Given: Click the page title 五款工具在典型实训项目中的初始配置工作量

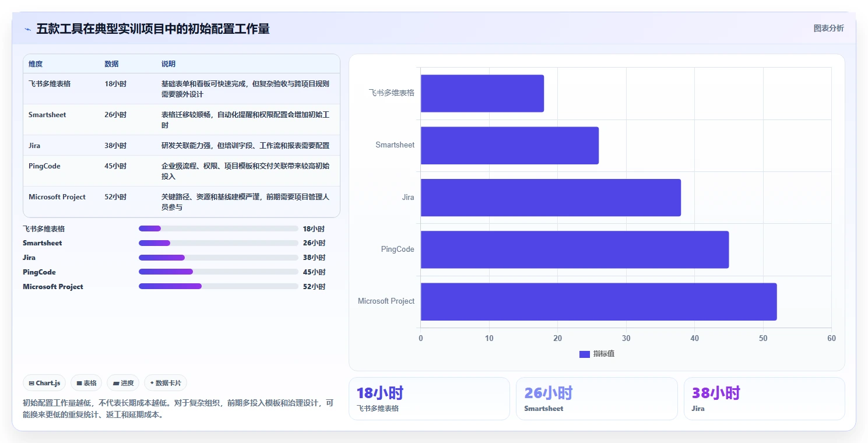Looking at the screenshot, I should pos(153,29).
